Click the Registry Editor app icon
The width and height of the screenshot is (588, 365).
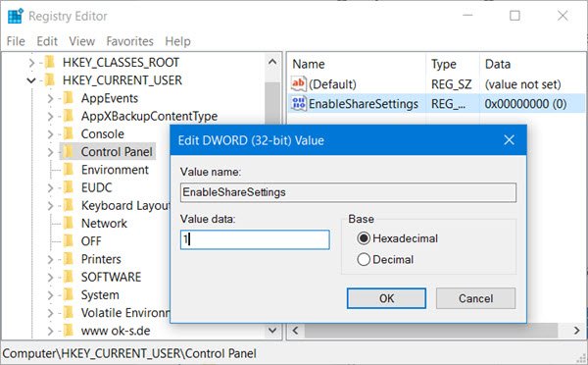pos(15,17)
